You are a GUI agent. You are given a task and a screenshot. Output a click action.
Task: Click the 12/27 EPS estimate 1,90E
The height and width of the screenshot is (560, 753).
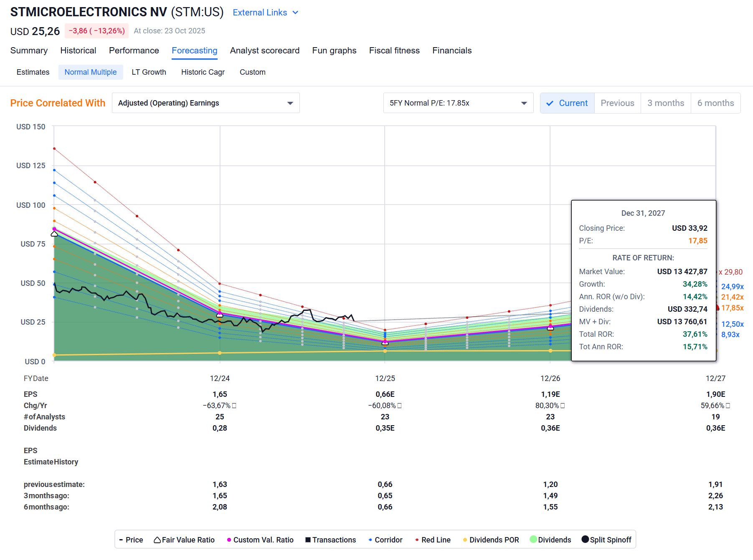click(x=716, y=394)
